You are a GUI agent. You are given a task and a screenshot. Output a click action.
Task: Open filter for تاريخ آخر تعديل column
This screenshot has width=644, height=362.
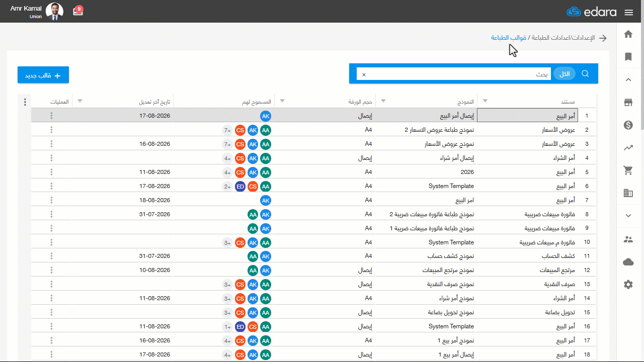tap(79, 101)
